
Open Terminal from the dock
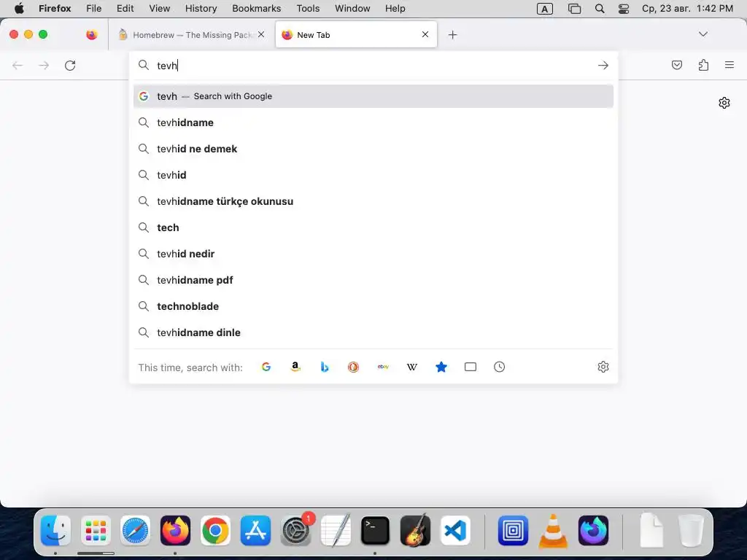(375, 530)
